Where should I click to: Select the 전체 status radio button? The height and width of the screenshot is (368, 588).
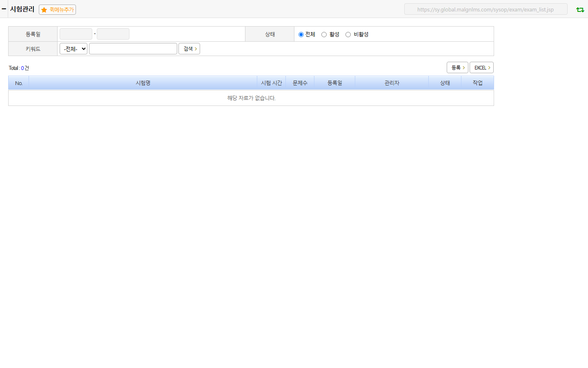[301, 34]
